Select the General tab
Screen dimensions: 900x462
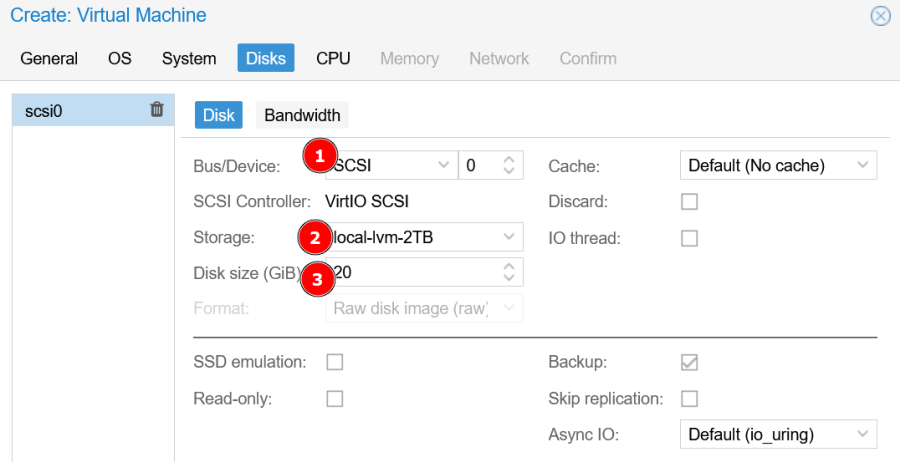coord(49,58)
